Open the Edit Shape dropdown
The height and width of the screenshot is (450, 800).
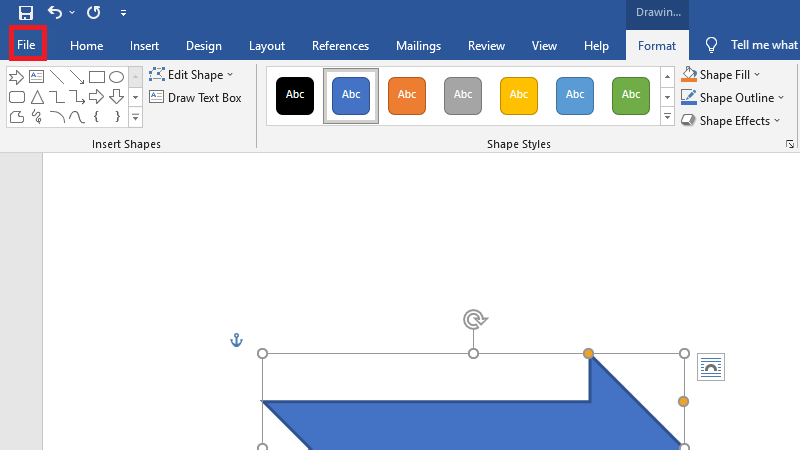pos(191,75)
